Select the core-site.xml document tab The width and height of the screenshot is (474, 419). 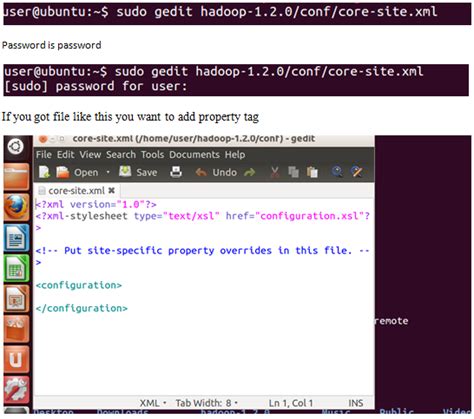coord(76,191)
